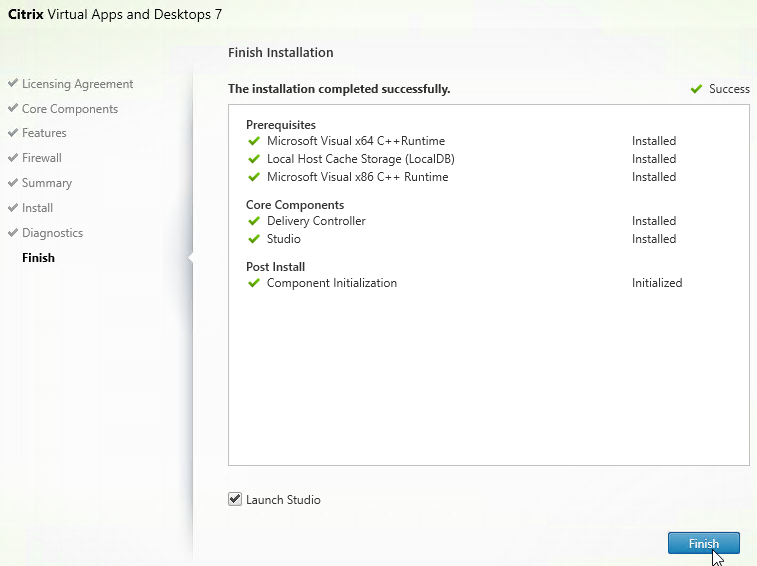This screenshot has width=757, height=566.
Task: Click Local Host Cache Storage (LocalDB) text
Action: tap(361, 159)
